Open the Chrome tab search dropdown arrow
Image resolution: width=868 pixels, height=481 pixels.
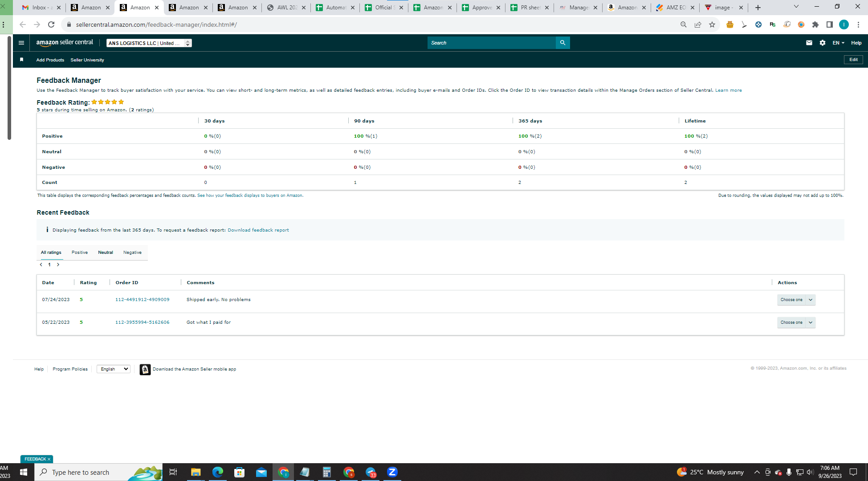click(796, 7)
